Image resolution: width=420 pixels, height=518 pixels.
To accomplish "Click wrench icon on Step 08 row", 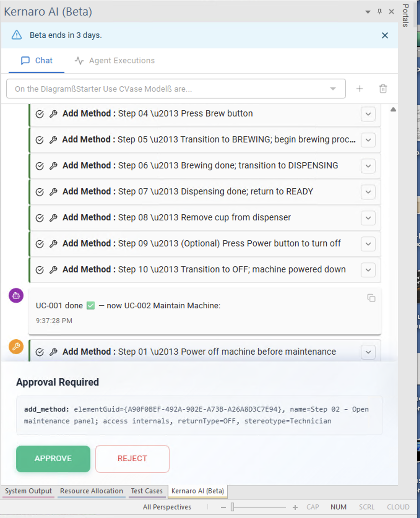I will pos(53,218).
